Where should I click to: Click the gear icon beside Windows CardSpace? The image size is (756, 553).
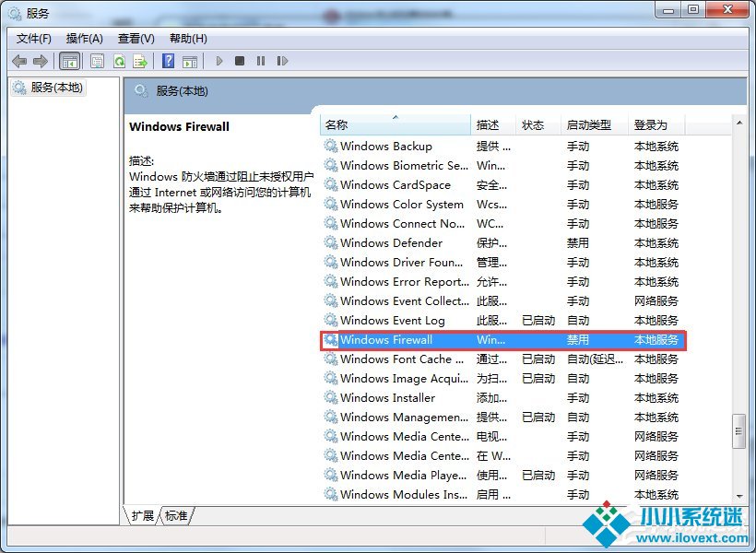pos(331,184)
